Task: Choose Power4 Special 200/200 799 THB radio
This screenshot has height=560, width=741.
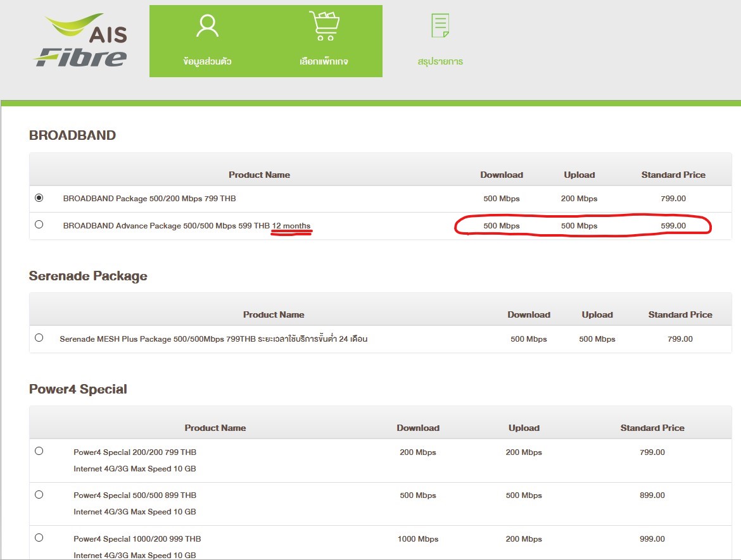Action: coord(39,451)
